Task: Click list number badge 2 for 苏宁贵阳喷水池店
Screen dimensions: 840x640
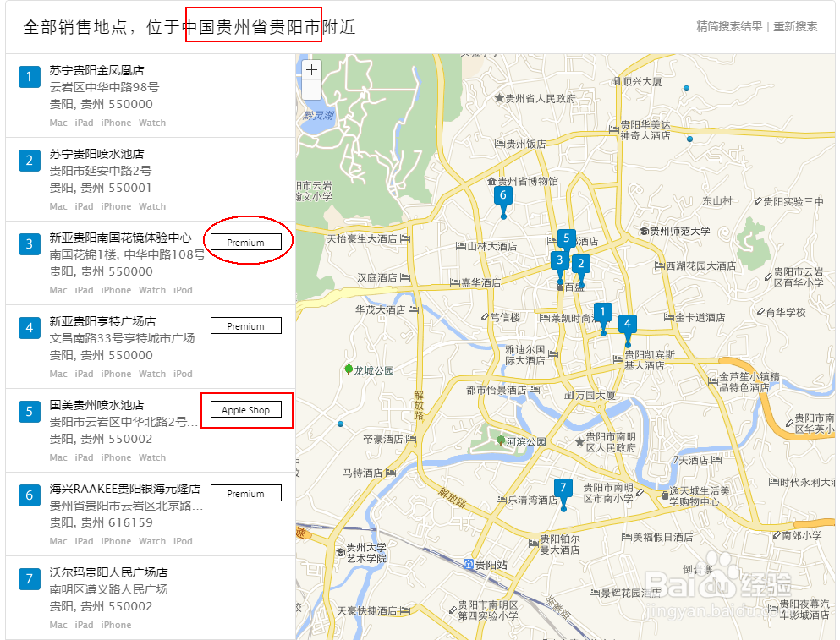Action: pos(30,160)
